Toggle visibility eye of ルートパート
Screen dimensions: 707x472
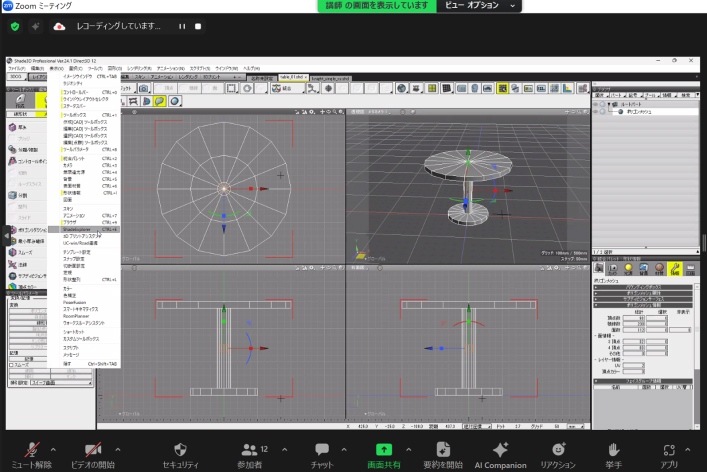point(596,104)
